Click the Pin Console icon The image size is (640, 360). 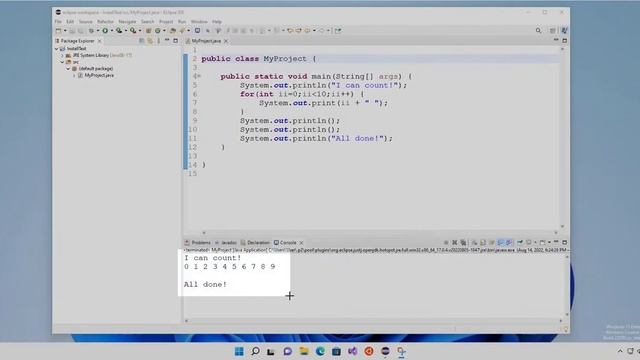pyautogui.click(x=520, y=242)
